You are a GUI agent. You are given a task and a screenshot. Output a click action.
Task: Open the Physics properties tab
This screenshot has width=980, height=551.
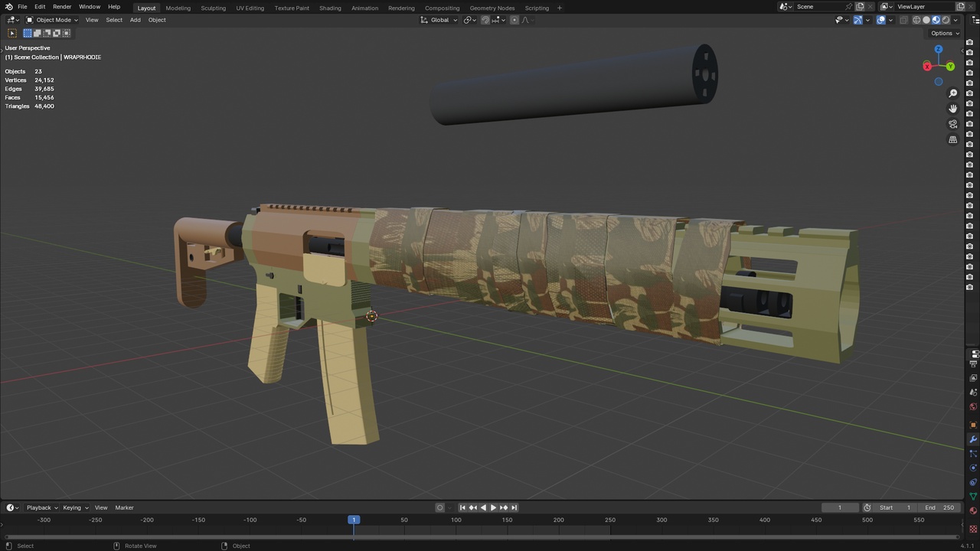tap(974, 468)
